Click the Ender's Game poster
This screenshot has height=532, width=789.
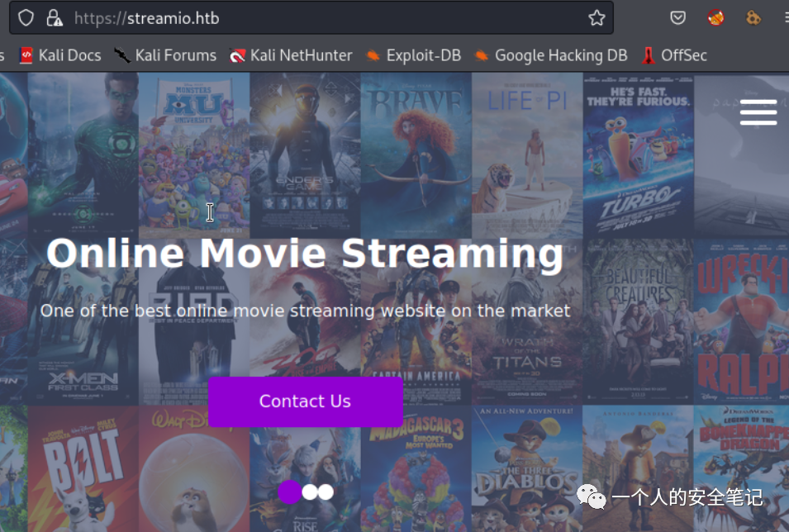tap(305, 155)
